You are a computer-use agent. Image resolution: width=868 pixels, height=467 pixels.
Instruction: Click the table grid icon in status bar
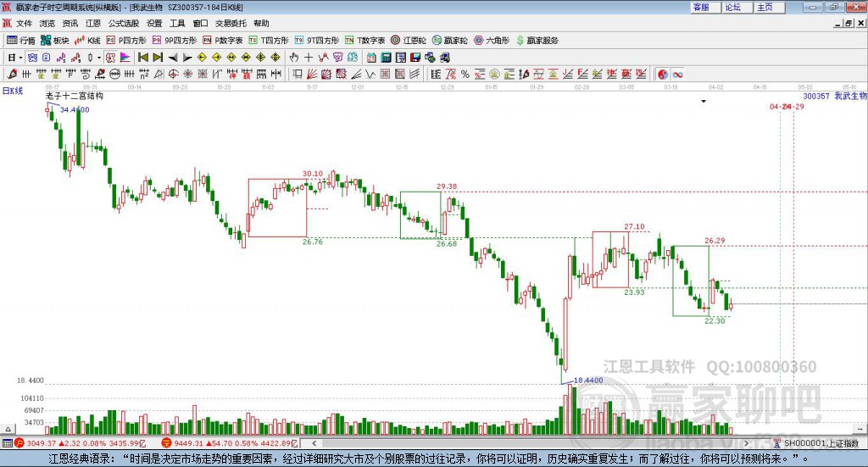pos(7,443)
